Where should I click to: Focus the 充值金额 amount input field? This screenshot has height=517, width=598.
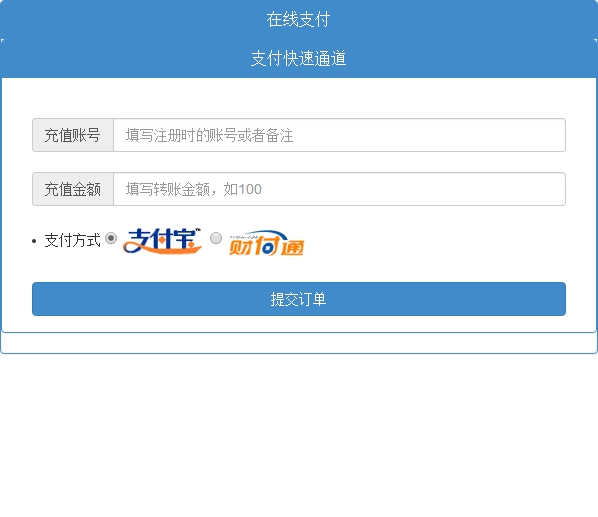[x=339, y=189]
